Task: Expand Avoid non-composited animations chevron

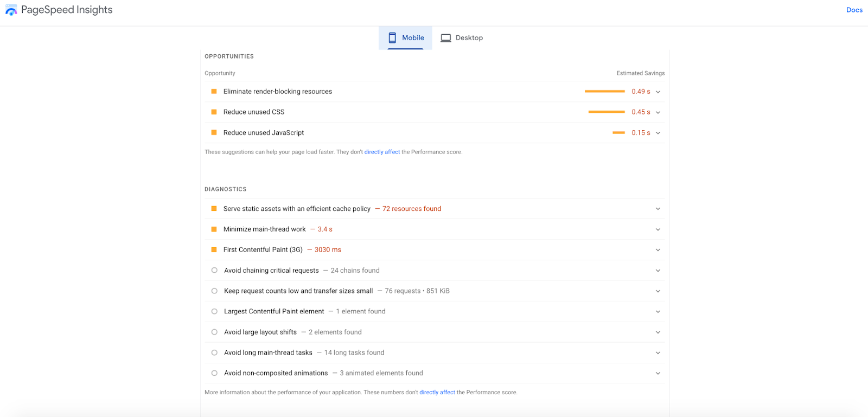Action: (658, 373)
